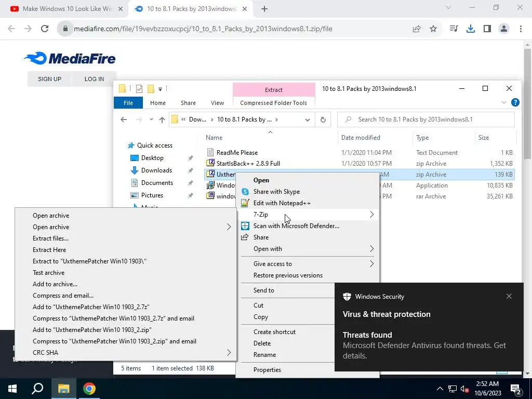Open the address bar history dropdown
The width and height of the screenshot is (532, 399).
coord(308,120)
